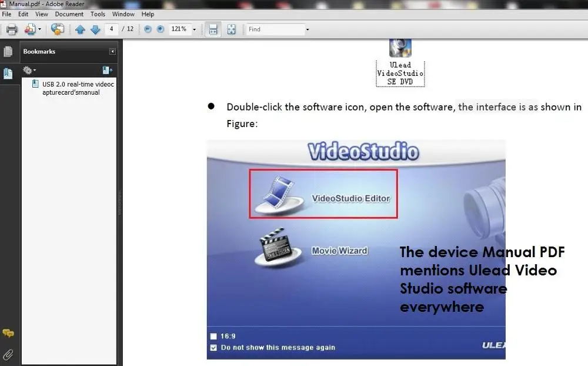Open the Tools menu
This screenshot has width=588, height=366.
(x=98, y=14)
